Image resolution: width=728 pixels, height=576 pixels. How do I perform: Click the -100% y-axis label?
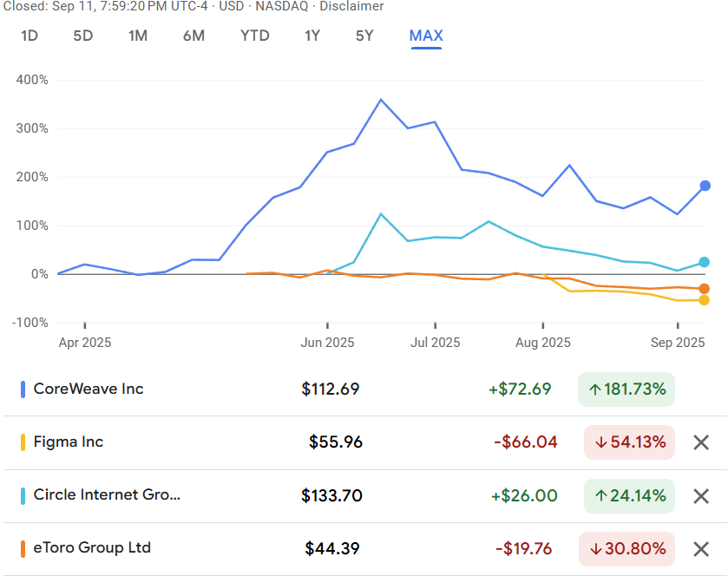[x=30, y=323]
